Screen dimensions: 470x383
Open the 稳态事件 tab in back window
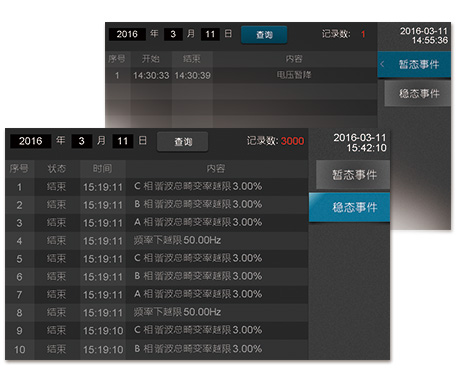point(418,94)
